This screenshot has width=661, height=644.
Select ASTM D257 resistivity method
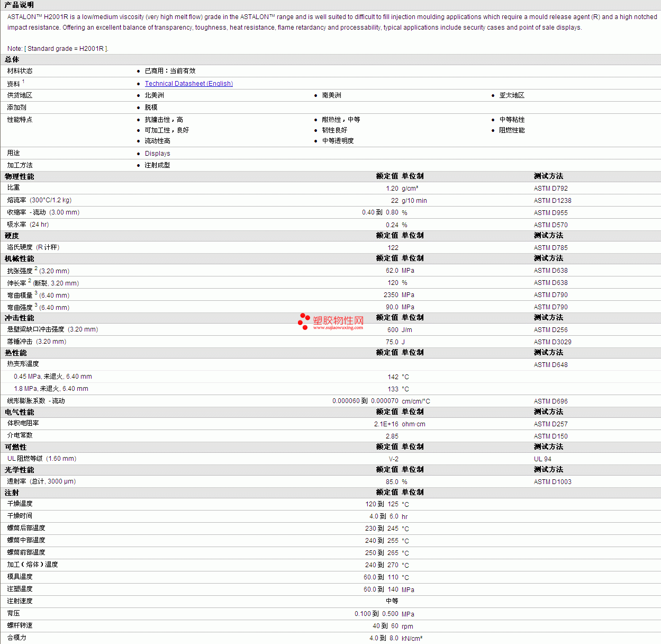point(551,424)
